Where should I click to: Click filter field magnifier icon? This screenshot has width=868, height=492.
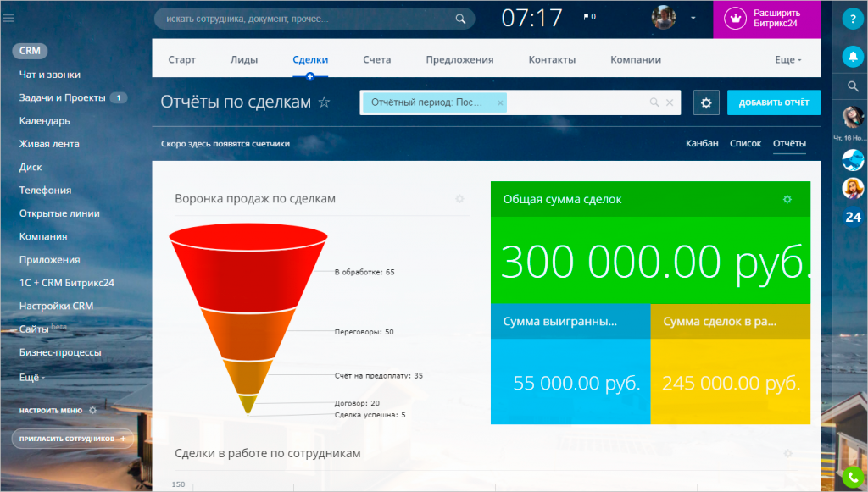[654, 102]
